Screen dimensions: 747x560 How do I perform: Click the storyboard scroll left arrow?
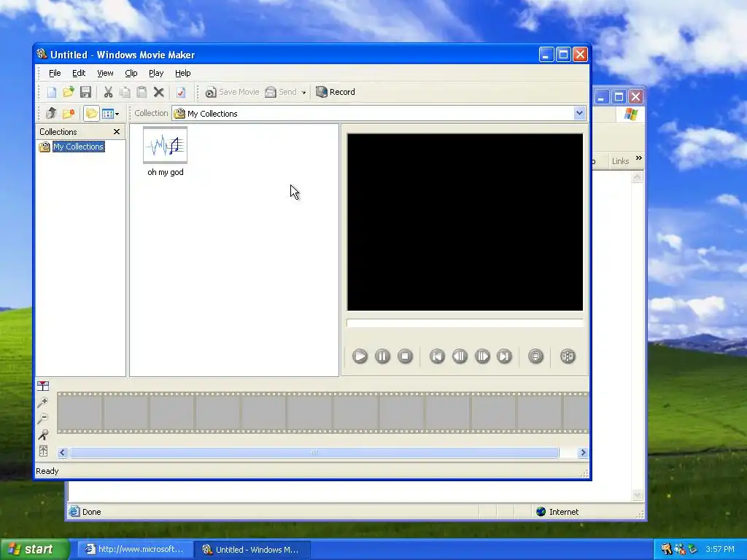(63, 452)
